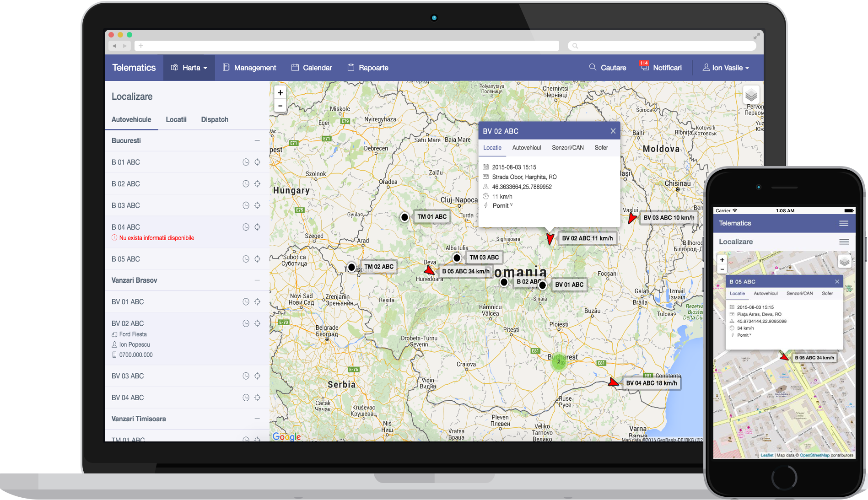The height and width of the screenshot is (500, 868).
Task: Open hamburger menu in phone Telematics header
Action: click(x=844, y=223)
